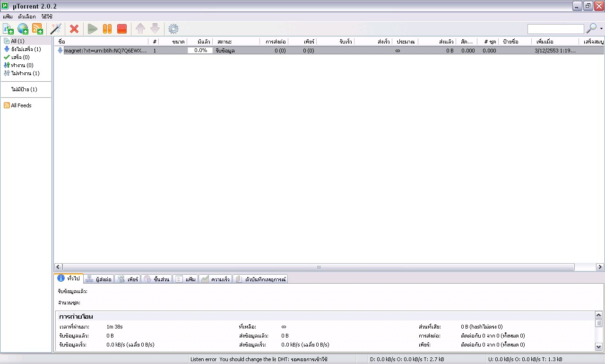Click the 3/12/2553 added date cell

[556, 51]
